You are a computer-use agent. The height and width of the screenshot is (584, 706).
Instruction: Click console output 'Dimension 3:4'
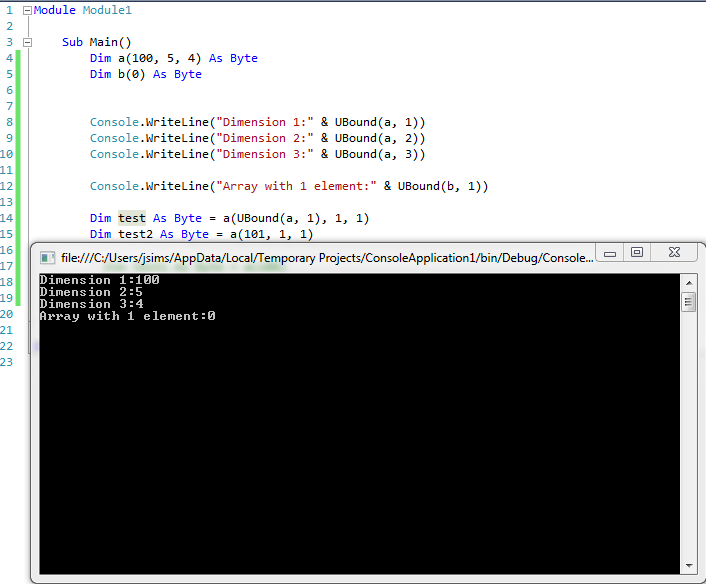tap(91, 304)
